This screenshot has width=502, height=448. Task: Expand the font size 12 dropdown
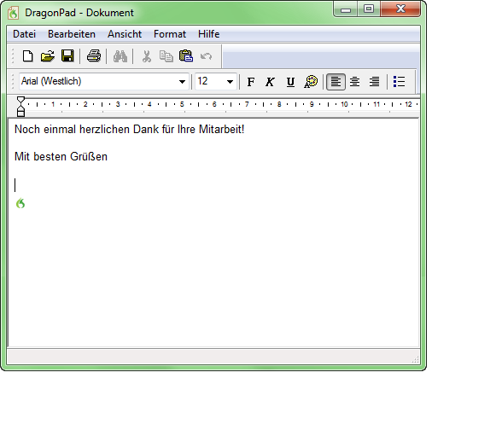pyautogui.click(x=230, y=82)
